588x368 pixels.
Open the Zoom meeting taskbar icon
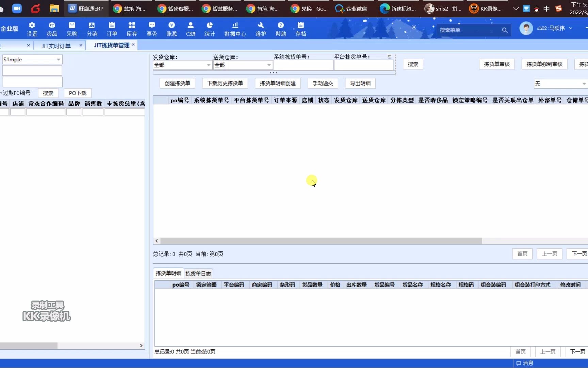click(x=17, y=9)
